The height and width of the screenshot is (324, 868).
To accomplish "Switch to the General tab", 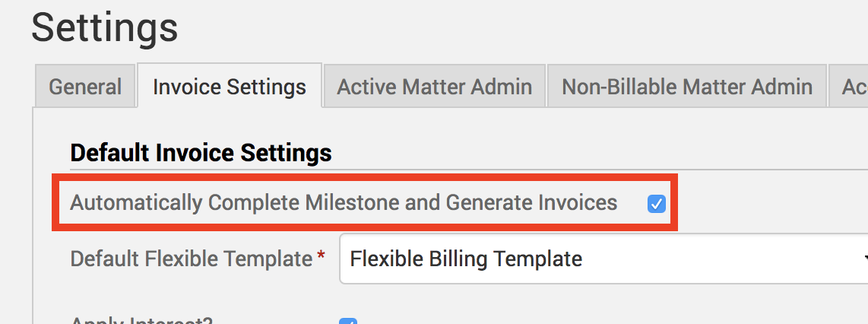I will click(85, 87).
